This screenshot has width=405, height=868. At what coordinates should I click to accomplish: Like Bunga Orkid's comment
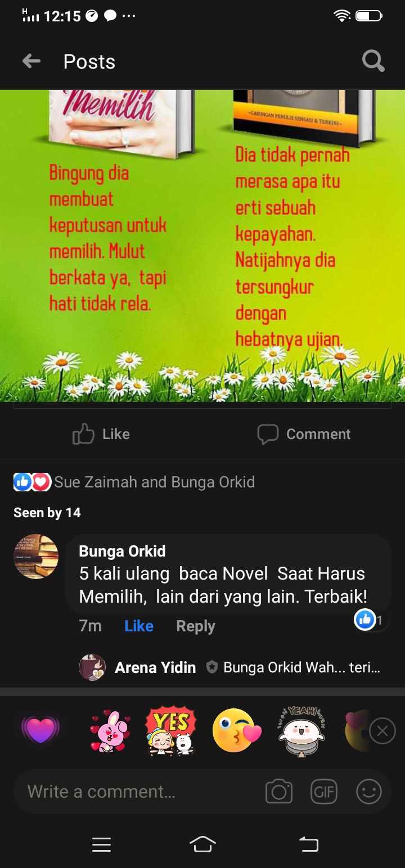click(139, 626)
